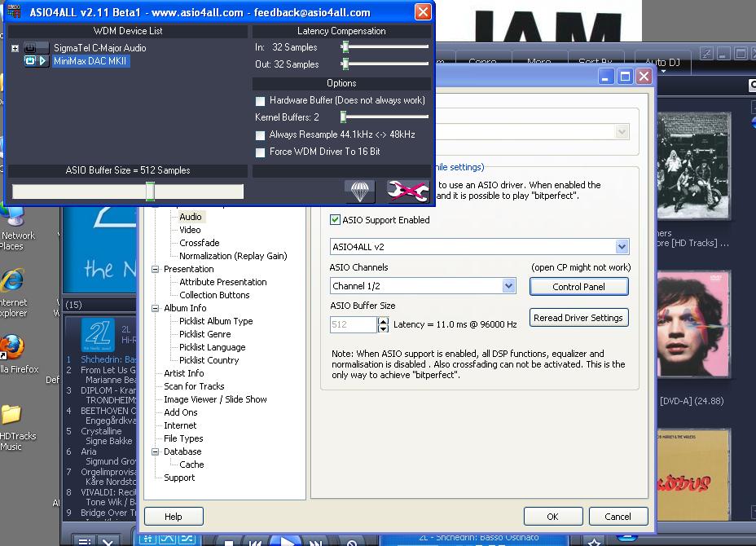Open the HDTracks Music folder icon
Image resolution: width=756 pixels, height=546 pixels.
(x=11, y=416)
